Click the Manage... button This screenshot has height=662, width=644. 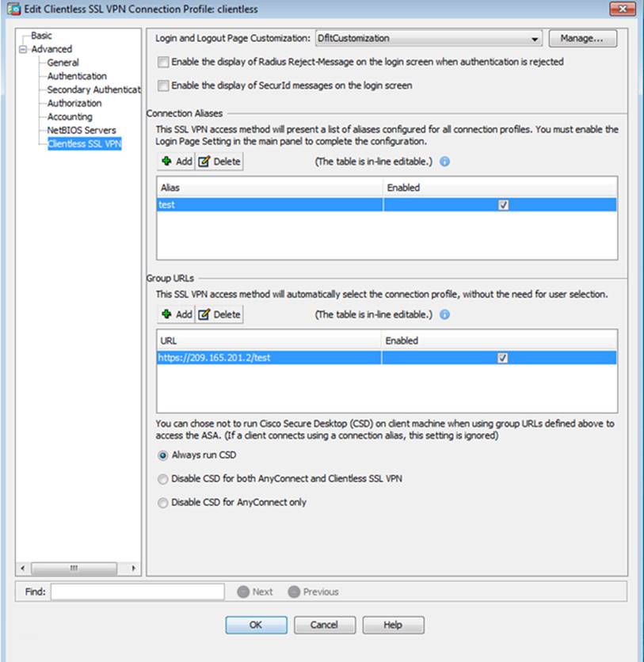tap(582, 38)
